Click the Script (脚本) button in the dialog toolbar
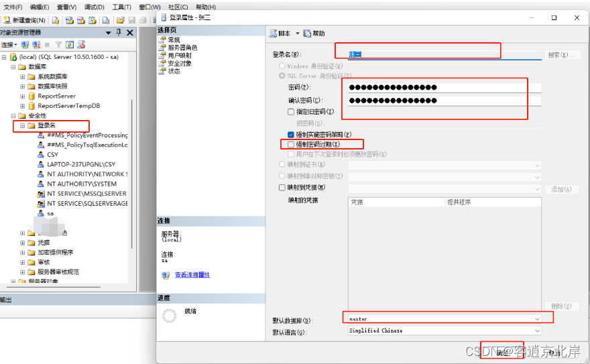Screen dimensions: 590x364 coord(280,34)
